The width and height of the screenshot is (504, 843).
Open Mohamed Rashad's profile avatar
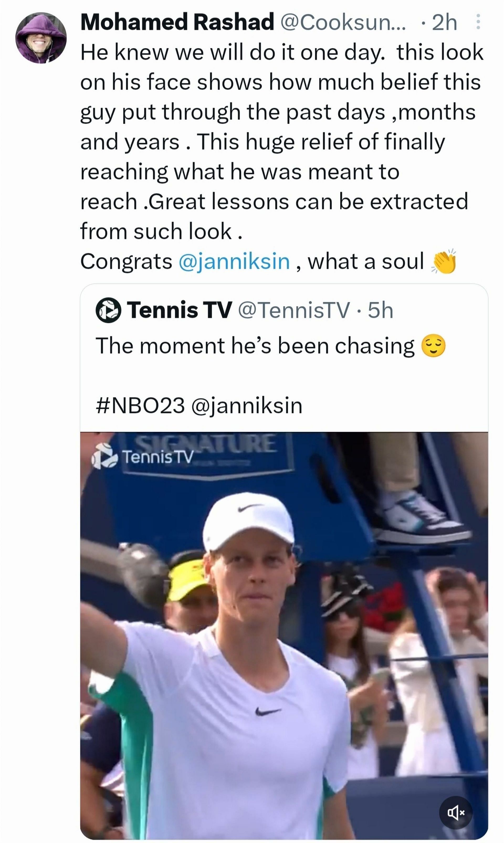click(x=41, y=38)
